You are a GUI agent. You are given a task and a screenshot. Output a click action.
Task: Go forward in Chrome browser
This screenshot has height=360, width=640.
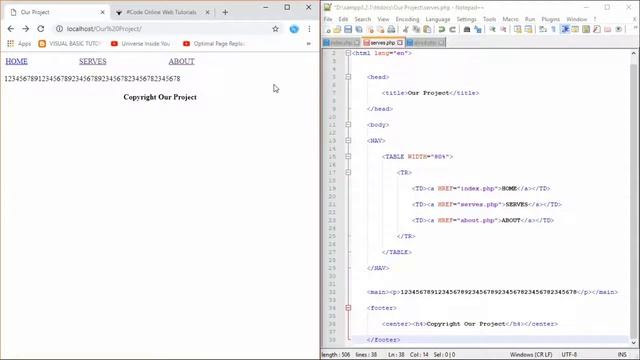click(x=25, y=29)
